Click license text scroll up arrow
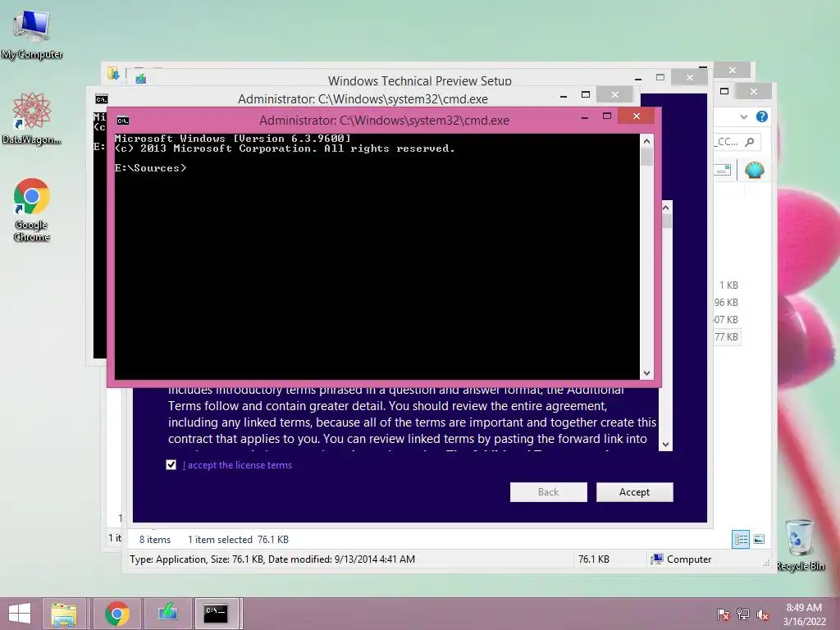Image resolution: width=840 pixels, height=630 pixels. (666, 208)
